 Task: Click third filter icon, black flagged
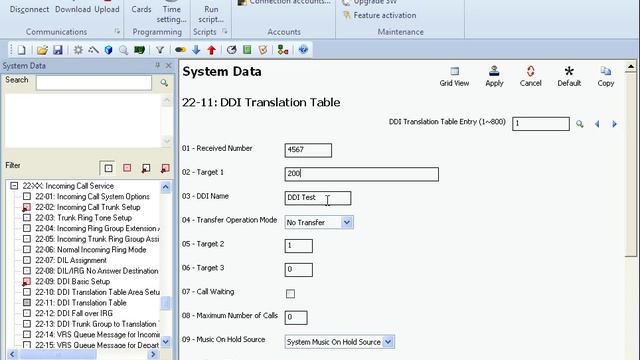(x=146, y=168)
